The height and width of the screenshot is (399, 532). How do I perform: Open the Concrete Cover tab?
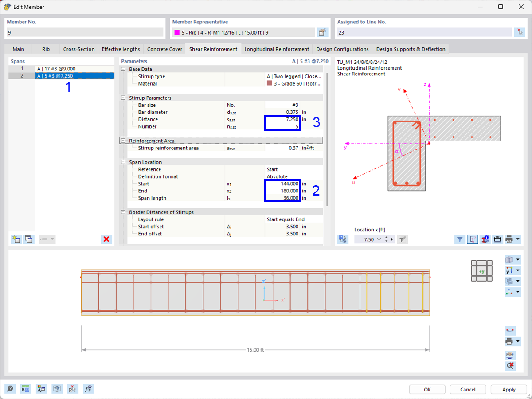click(164, 49)
